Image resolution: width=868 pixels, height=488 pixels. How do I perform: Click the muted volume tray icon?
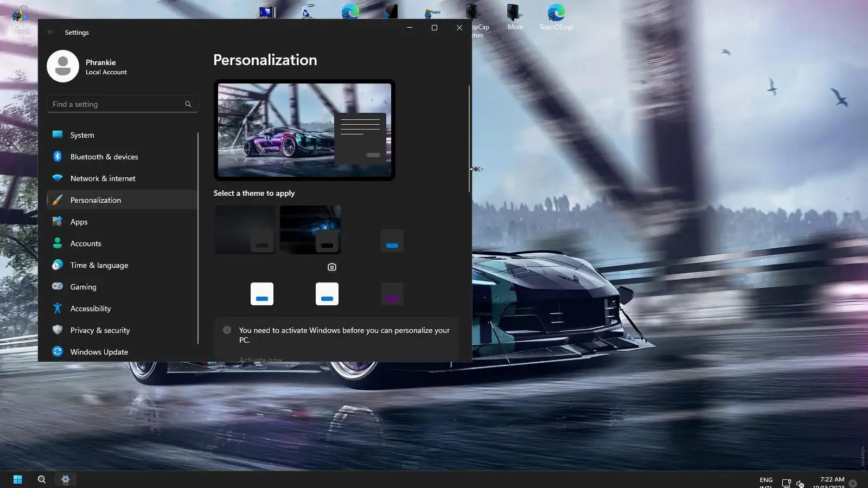click(800, 483)
